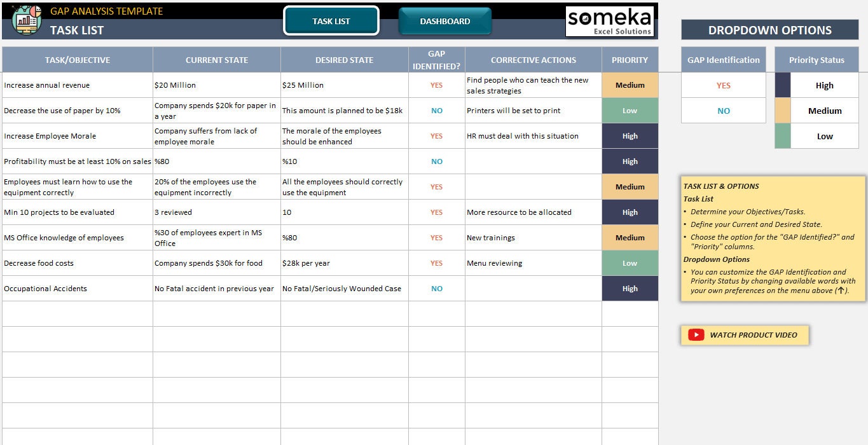Switch to the TASK LIST tab
Image resolution: width=868 pixels, height=445 pixels.
point(331,20)
